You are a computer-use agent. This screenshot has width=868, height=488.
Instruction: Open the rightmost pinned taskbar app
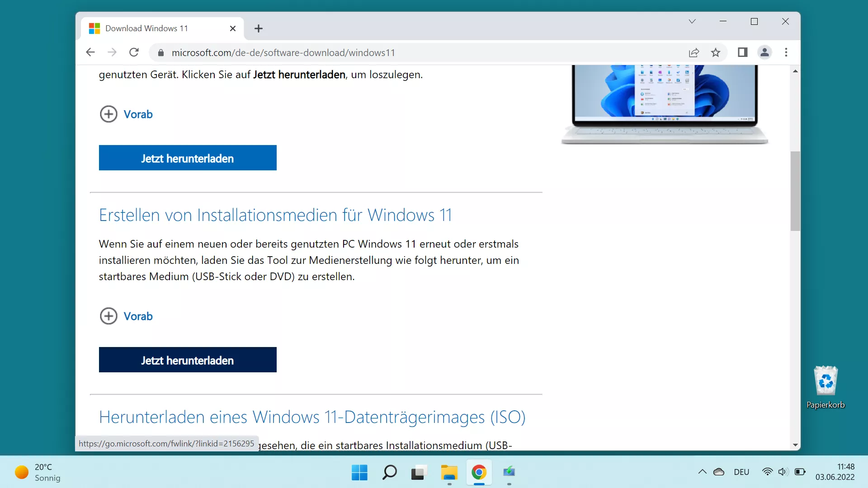pyautogui.click(x=509, y=472)
